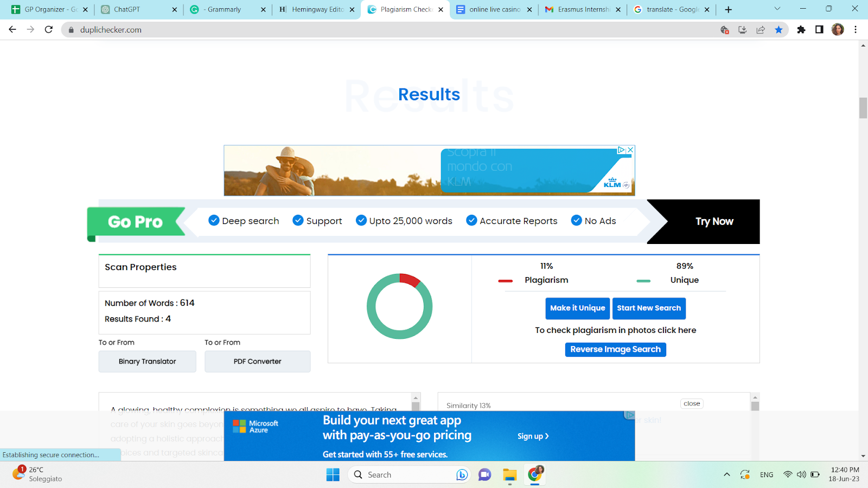The image size is (868, 488).
Task: Click the battery status icon
Action: pos(815,474)
